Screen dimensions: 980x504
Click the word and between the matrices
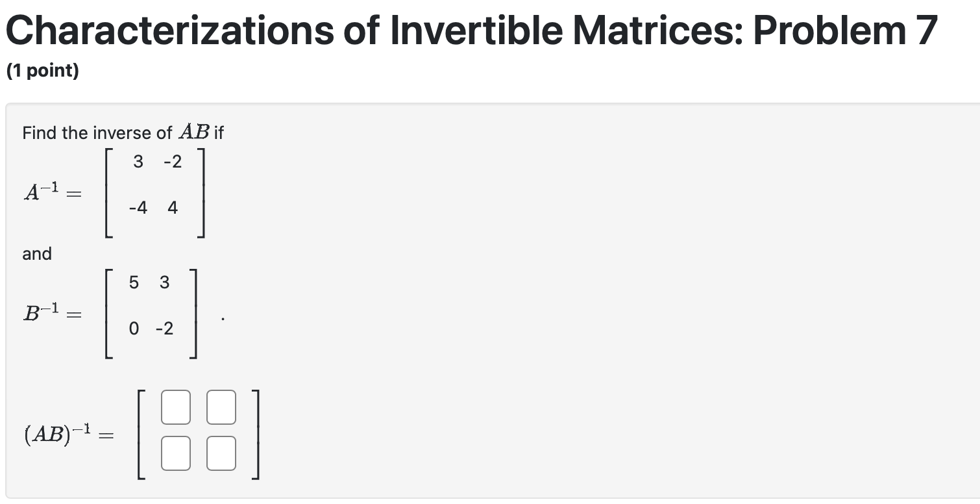pyautogui.click(x=36, y=254)
